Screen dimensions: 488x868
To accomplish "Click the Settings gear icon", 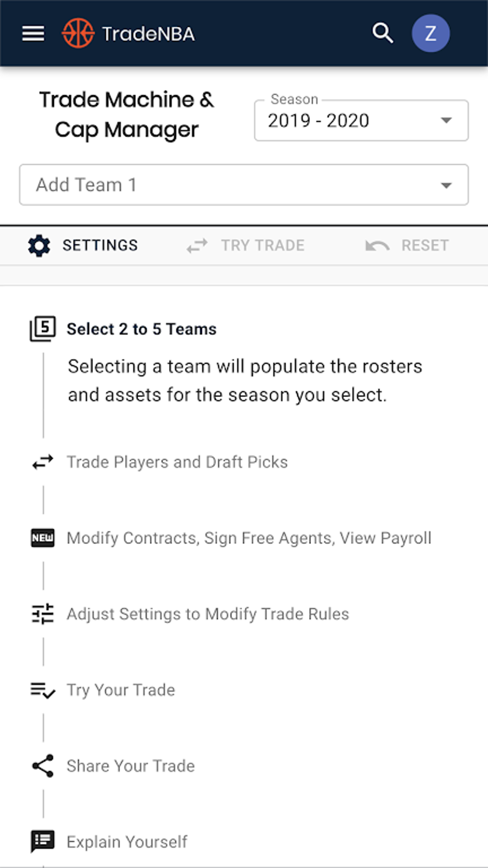I will tap(39, 246).
